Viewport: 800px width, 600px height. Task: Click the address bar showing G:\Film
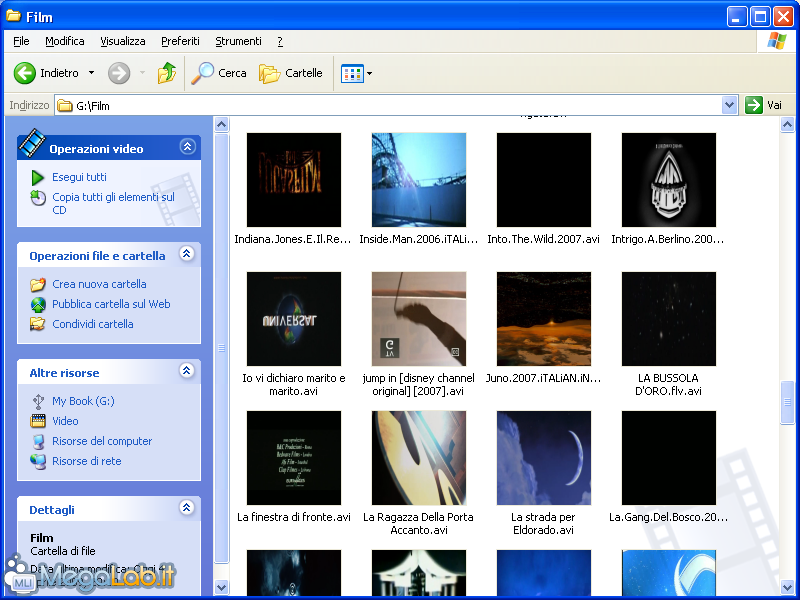(389, 106)
